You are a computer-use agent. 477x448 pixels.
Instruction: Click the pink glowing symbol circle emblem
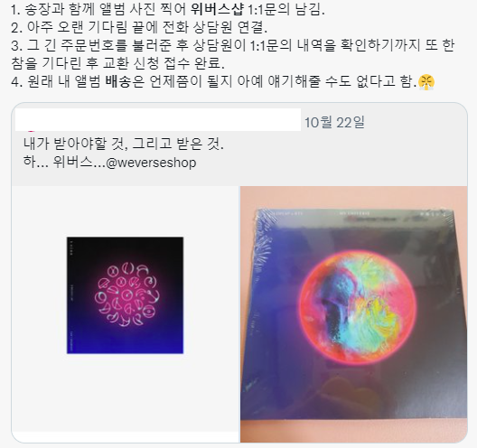[x=126, y=295]
